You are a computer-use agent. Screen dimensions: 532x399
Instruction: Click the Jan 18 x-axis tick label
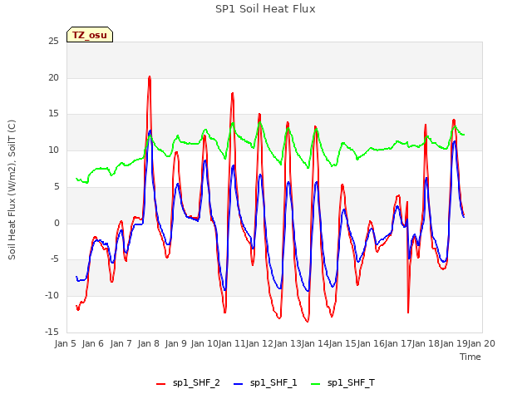coord(426,343)
